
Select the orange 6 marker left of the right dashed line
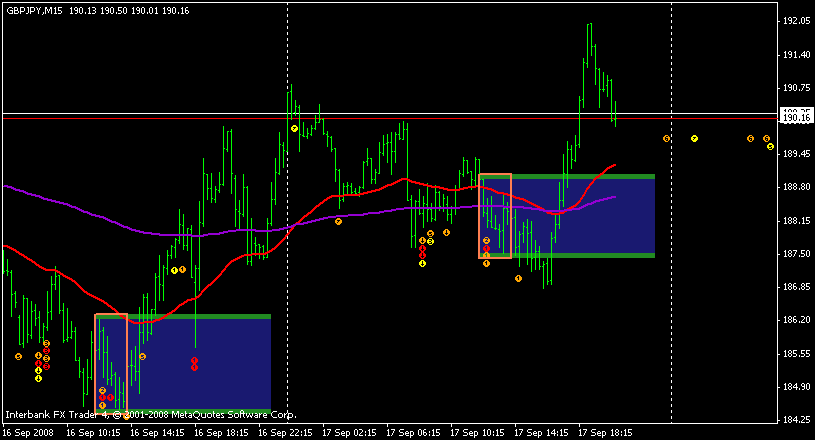tap(666, 139)
